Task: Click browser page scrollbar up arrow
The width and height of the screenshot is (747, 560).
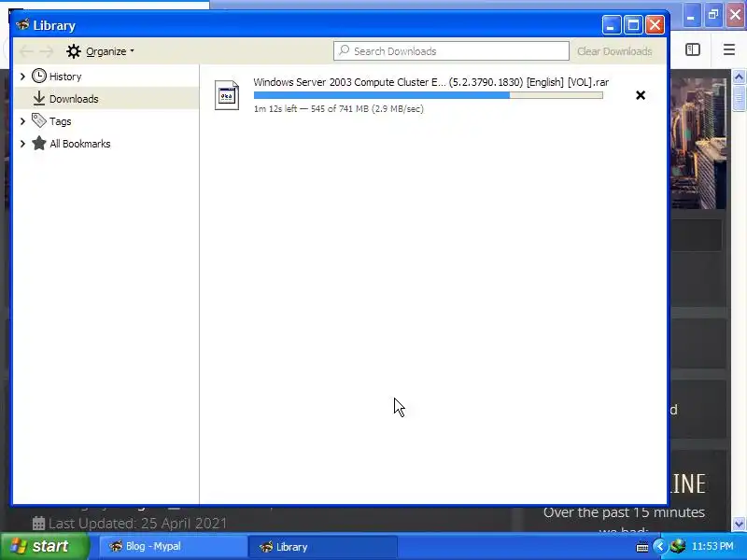Action: point(739,77)
